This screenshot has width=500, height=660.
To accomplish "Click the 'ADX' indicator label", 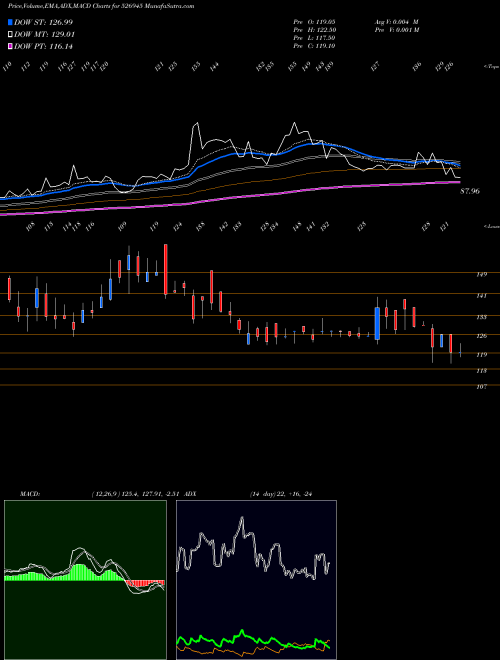I will (x=190, y=494).
